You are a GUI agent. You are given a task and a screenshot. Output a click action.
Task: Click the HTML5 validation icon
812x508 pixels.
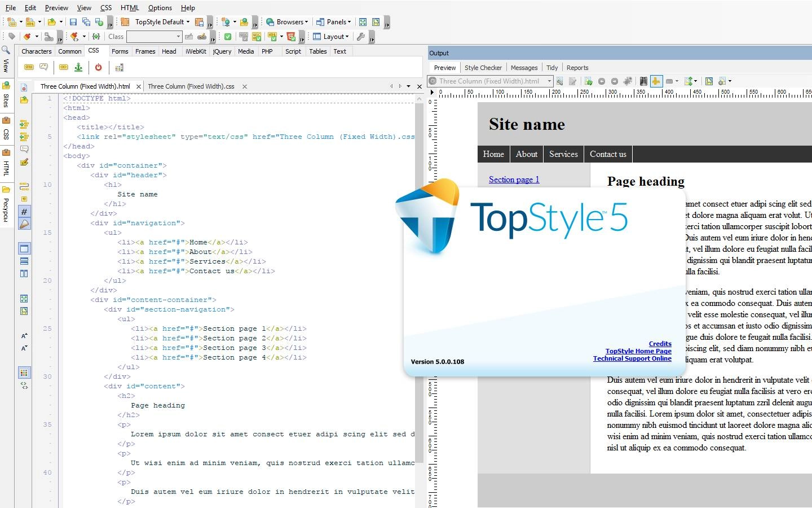click(291, 37)
